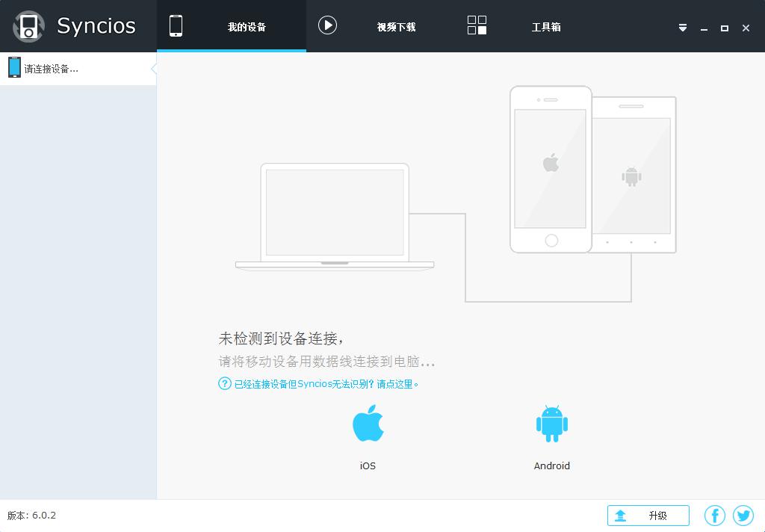Open the 工具箱 tab
The height and width of the screenshot is (532, 765).
(545, 27)
